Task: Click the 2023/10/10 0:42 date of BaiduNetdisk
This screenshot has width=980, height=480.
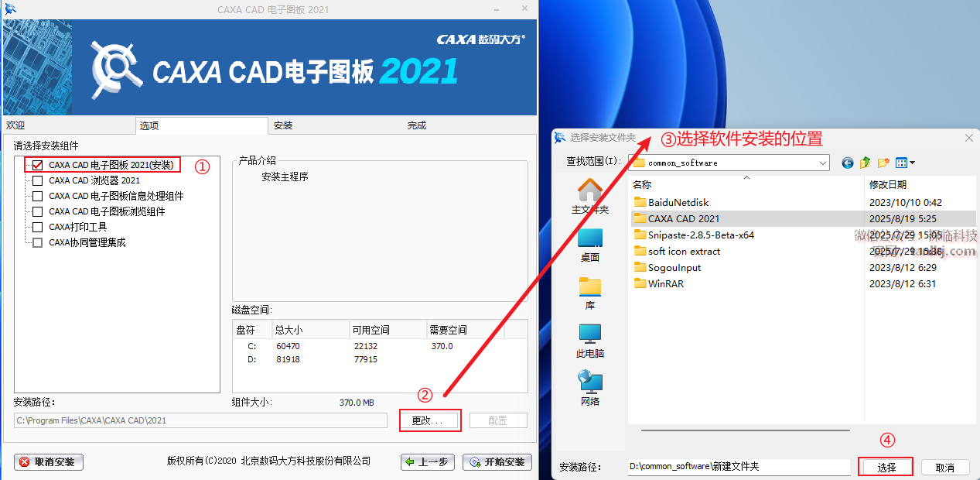Action: pyautogui.click(x=905, y=202)
